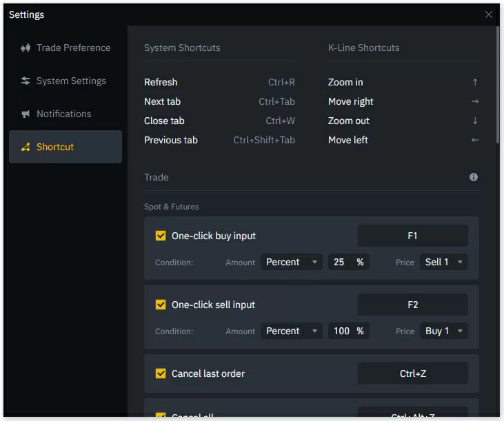The width and height of the screenshot is (504, 421).
Task: Click the Next tab shortcut label
Action: click(x=162, y=101)
